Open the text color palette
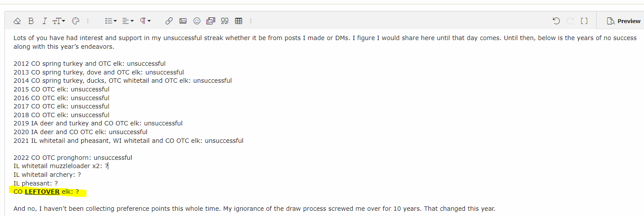Screen dimensions: 644x216 click(x=75, y=21)
